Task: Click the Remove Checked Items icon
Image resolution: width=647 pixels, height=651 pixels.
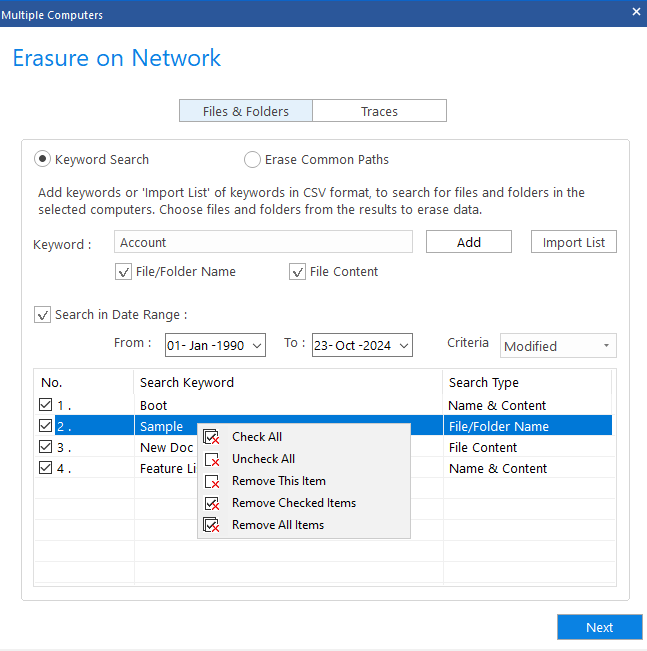Action: (211, 503)
